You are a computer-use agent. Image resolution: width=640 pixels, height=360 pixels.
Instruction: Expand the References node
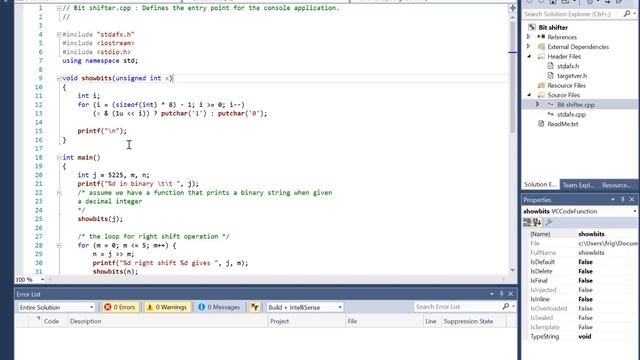[529, 37]
